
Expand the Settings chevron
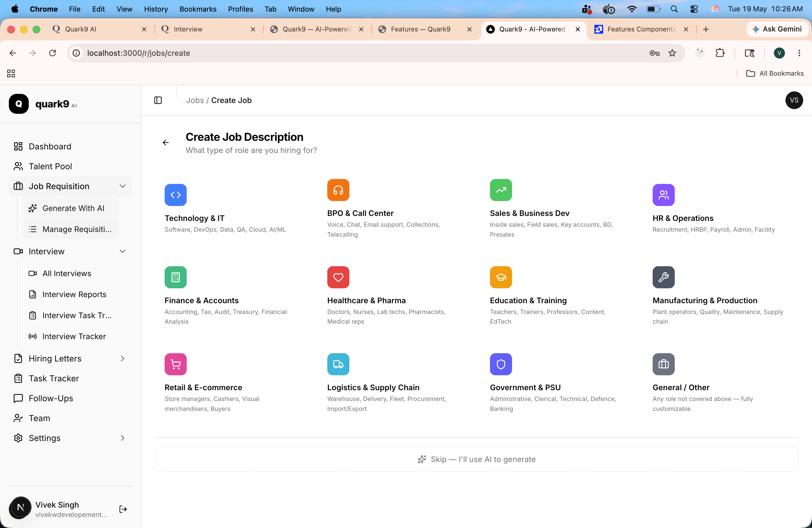pyautogui.click(x=122, y=438)
